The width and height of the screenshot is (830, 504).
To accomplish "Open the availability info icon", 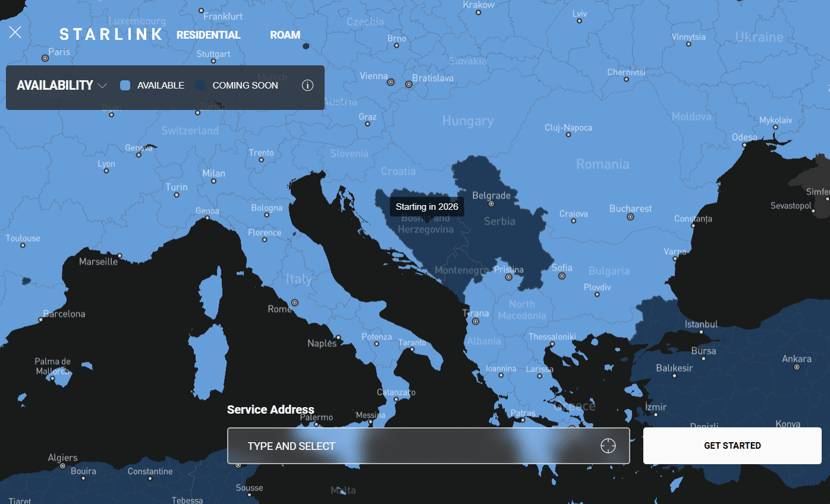I will [x=307, y=86].
